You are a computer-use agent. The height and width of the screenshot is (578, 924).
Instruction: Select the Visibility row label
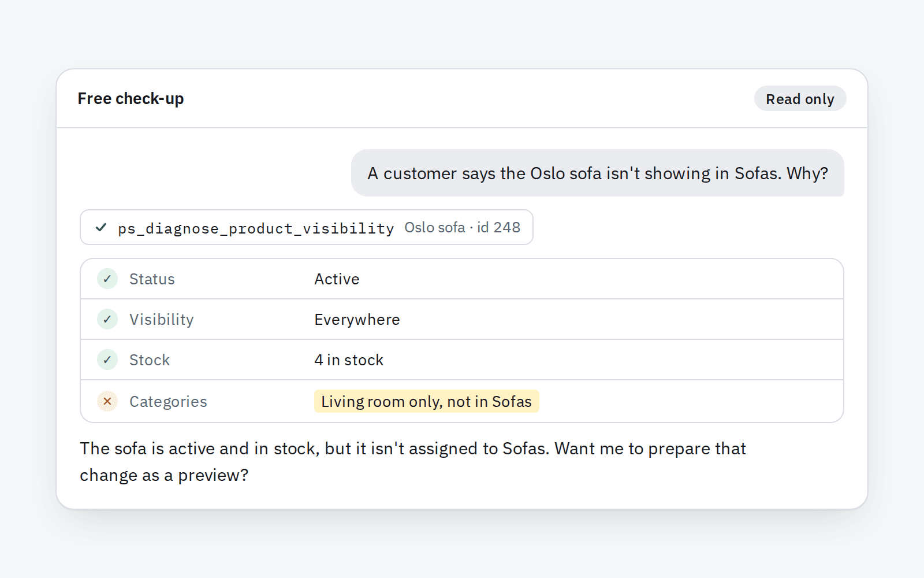pos(162,320)
